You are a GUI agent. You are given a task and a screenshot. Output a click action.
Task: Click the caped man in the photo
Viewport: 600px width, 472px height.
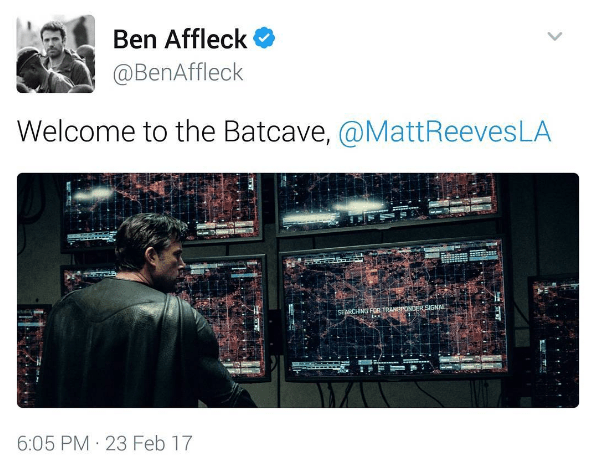(142, 314)
